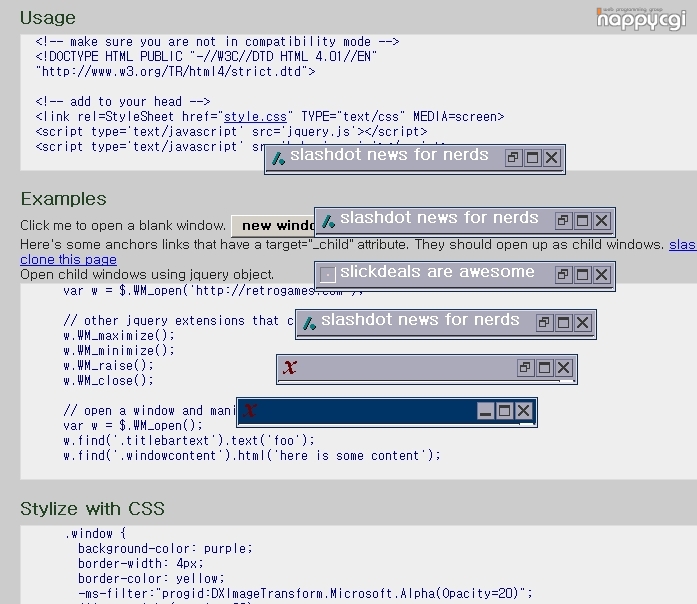Click the DOCTYPE HTML PUBLIC code line

pos(206,57)
